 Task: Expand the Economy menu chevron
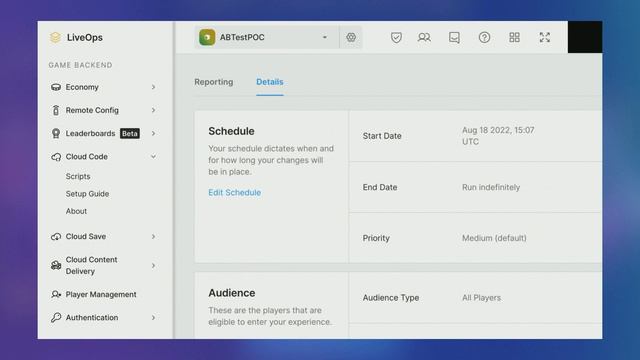[x=153, y=87]
